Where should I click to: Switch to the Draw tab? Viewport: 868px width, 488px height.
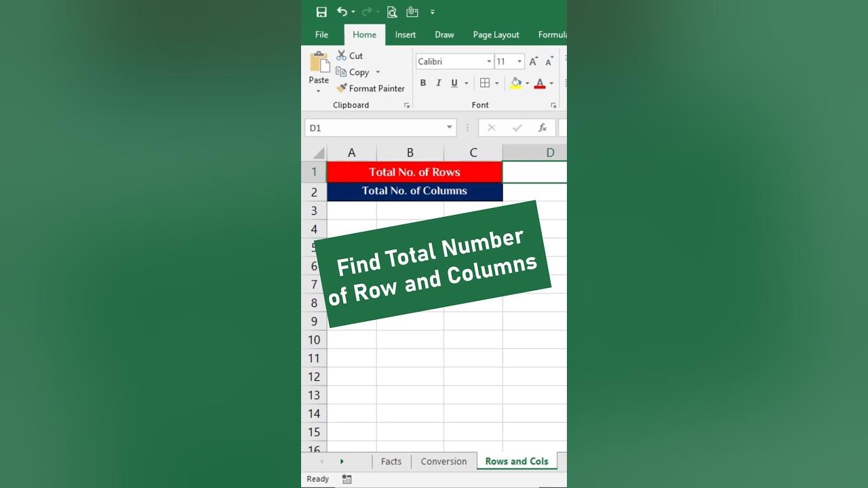pos(445,35)
